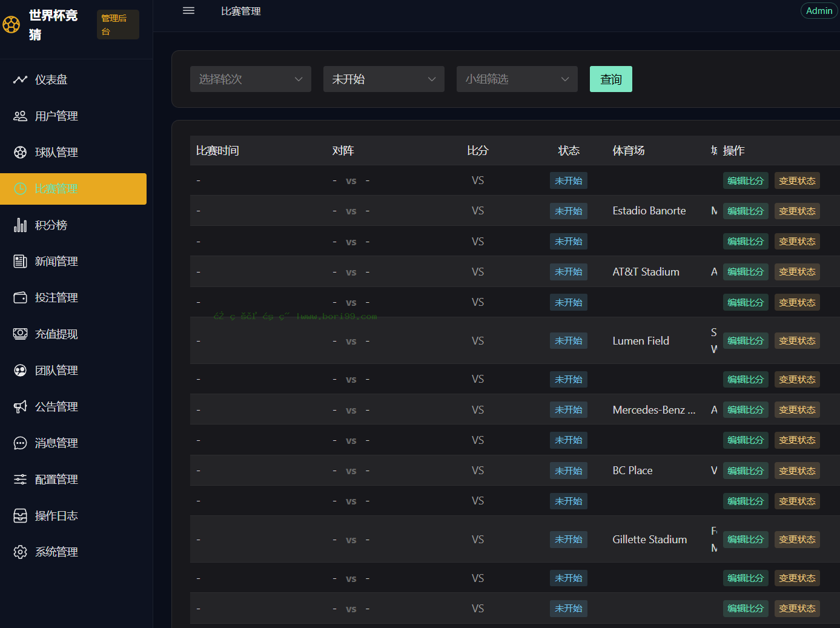Viewport: 840px width, 628px height.
Task: Click 变更状态 in AT&T Stadium row
Action: click(x=797, y=272)
